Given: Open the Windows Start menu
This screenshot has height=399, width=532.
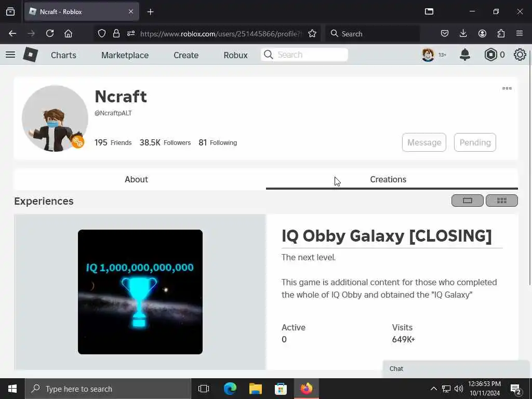Looking at the screenshot, I should pos(12,389).
